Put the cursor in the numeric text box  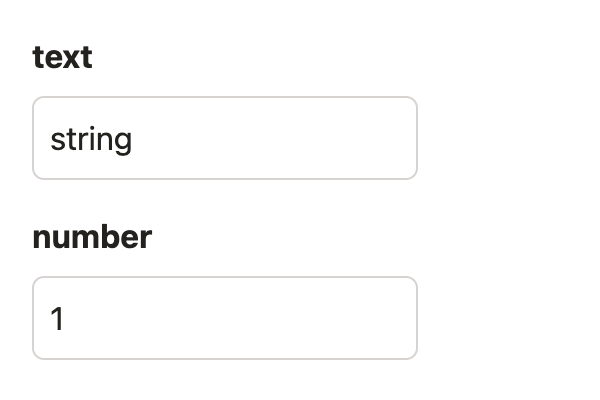point(224,318)
